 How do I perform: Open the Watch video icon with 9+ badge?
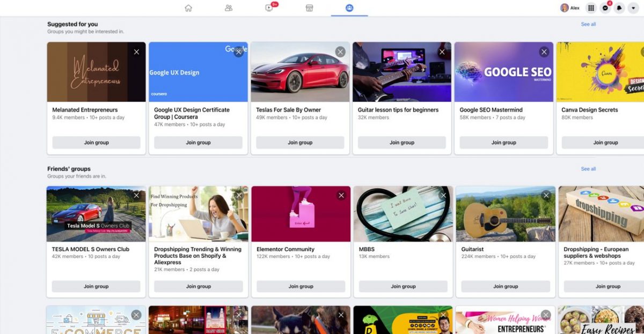[x=269, y=8]
